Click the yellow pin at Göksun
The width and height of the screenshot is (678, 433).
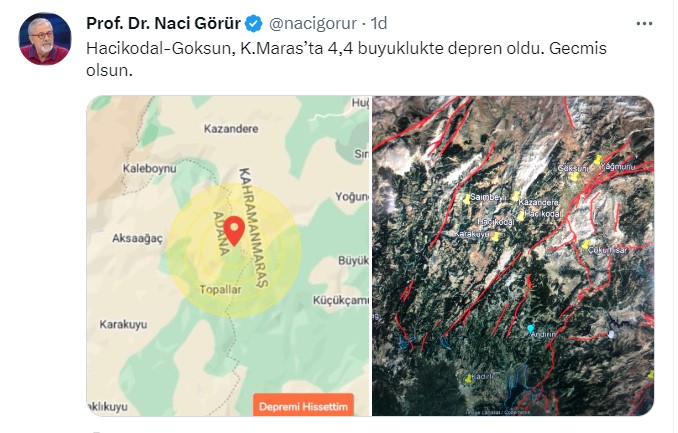pyautogui.click(x=574, y=176)
